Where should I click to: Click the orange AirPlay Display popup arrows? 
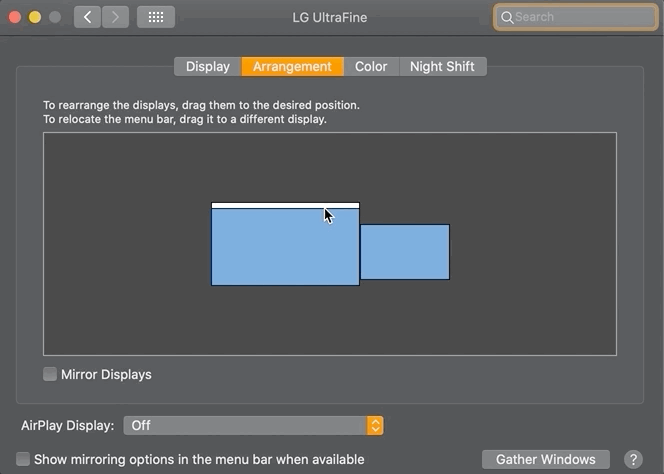click(375, 425)
